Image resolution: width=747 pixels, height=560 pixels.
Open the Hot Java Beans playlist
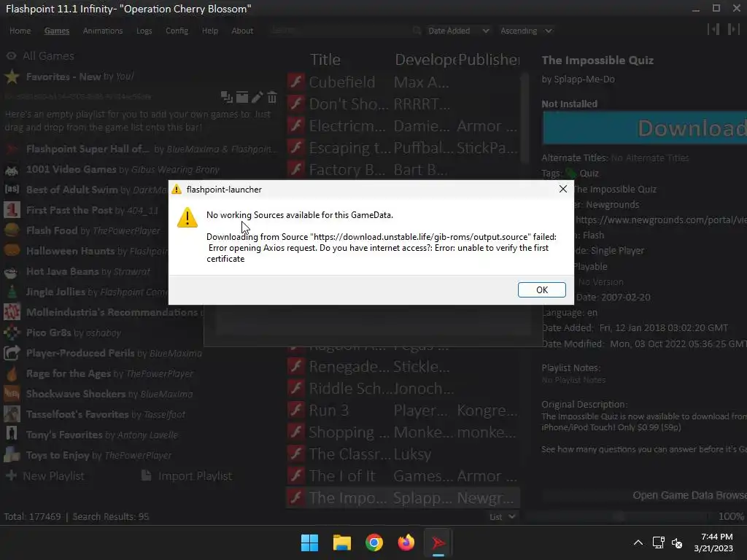tap(88, 272)
